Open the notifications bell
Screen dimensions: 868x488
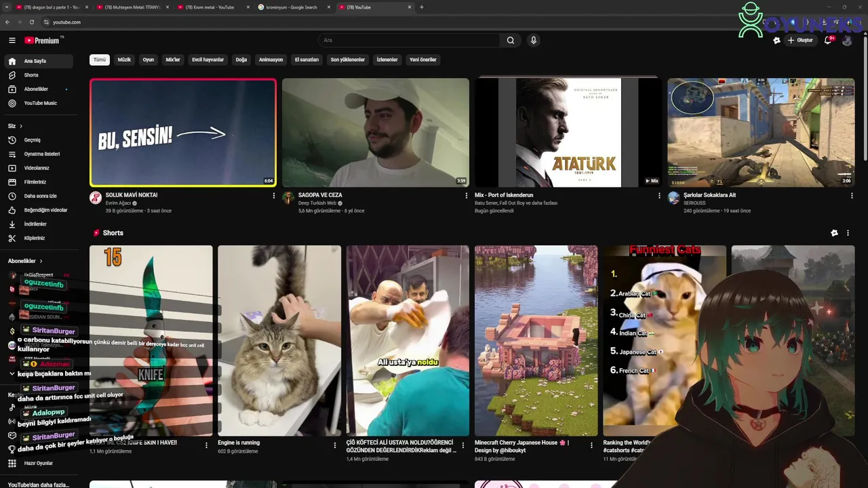[828, 41]
